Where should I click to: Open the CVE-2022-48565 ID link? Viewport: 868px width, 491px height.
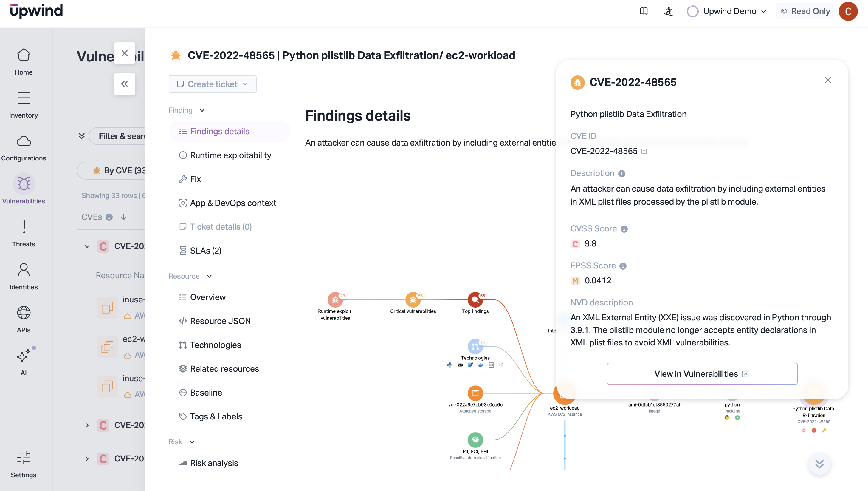coord(604,151)
